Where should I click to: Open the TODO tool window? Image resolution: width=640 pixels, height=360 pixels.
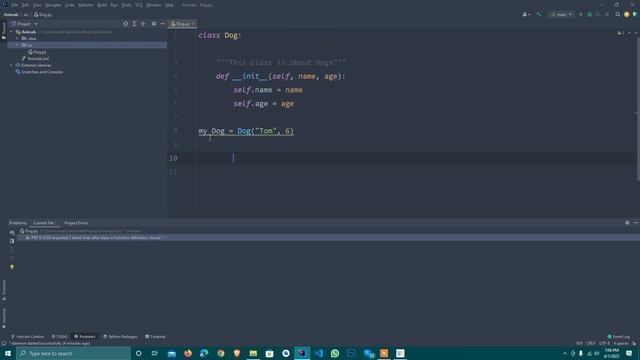coord(60,336)
